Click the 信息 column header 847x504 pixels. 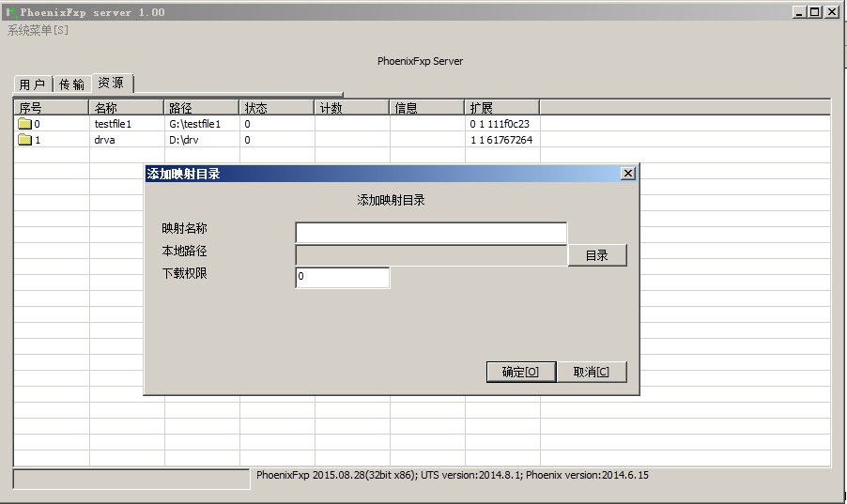tap(426, 108)
